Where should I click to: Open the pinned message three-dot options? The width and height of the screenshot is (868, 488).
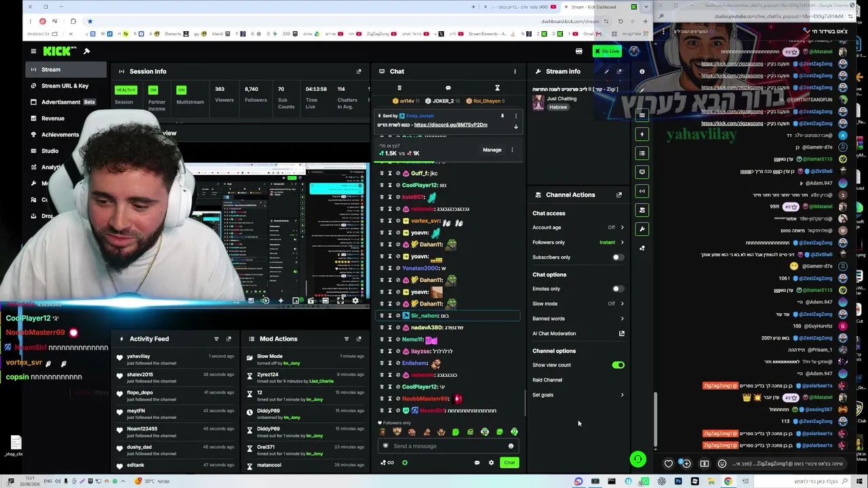point(516,116)
